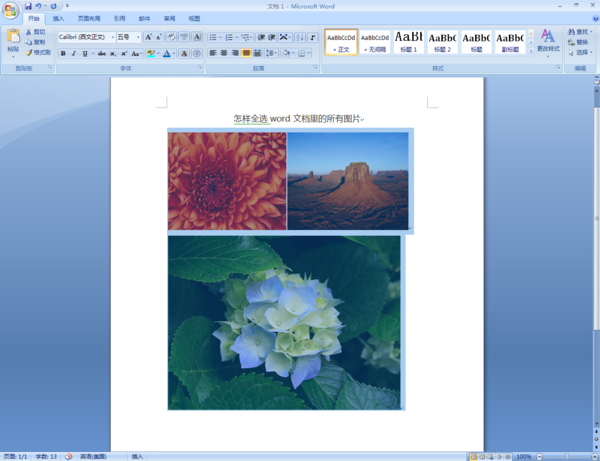The height and width of the screenshot is (461, 600).
Task: Switch to the 审阅 tab
Action: 170,18
